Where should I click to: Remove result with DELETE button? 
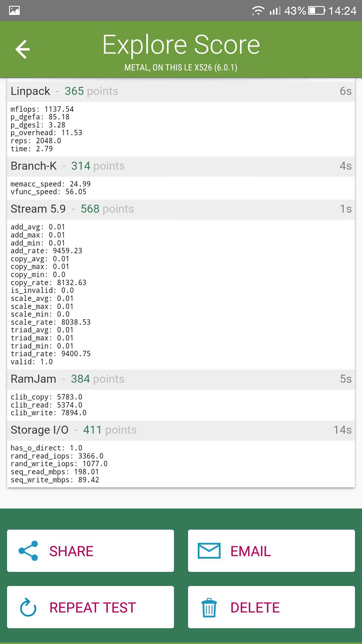coord(271,607)
